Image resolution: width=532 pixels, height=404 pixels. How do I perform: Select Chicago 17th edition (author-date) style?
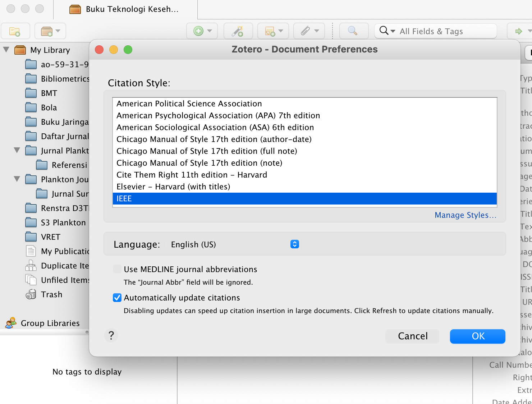click(305, 139)
